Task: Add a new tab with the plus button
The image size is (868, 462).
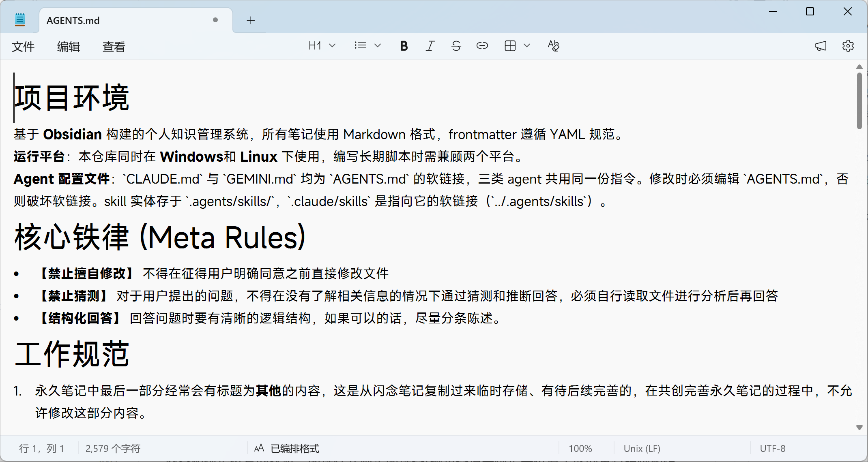Action: tap(251, 20)
